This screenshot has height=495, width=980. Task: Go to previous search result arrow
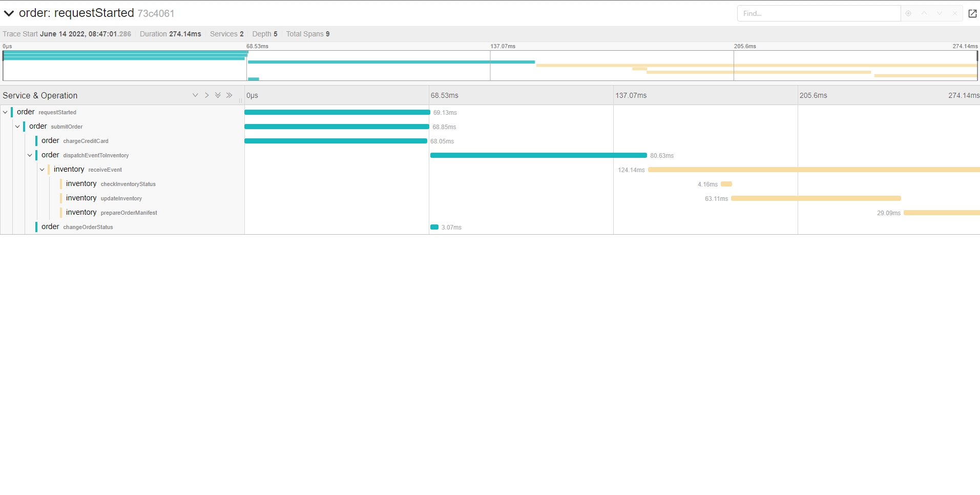point(924,14)
